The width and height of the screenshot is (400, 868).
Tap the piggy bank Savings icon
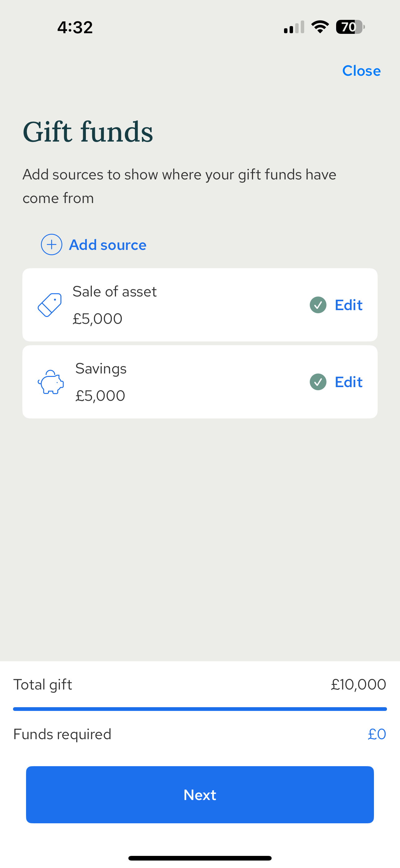(x=51, y=382)
